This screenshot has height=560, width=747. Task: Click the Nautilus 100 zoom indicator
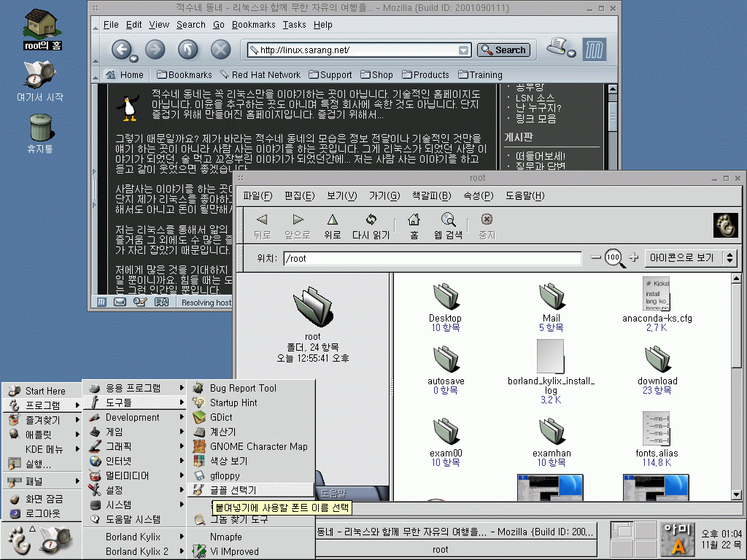pos(614,257)
